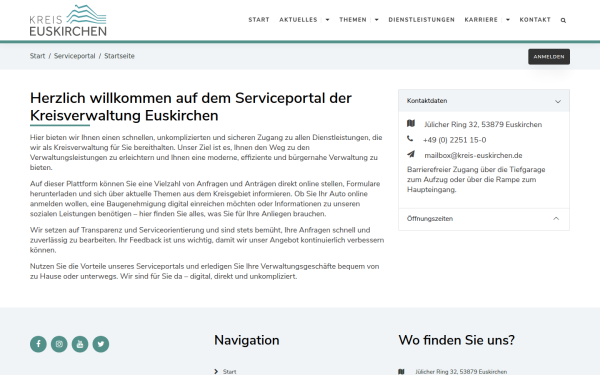Expand the Karriere dropdown arrow

[508, 20]
